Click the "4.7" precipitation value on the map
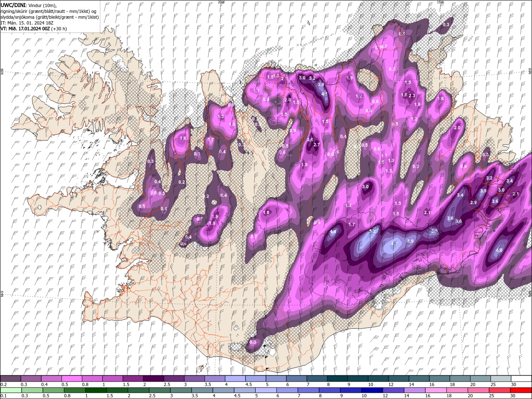Viewport: 532px width, 399px height. 395,244
